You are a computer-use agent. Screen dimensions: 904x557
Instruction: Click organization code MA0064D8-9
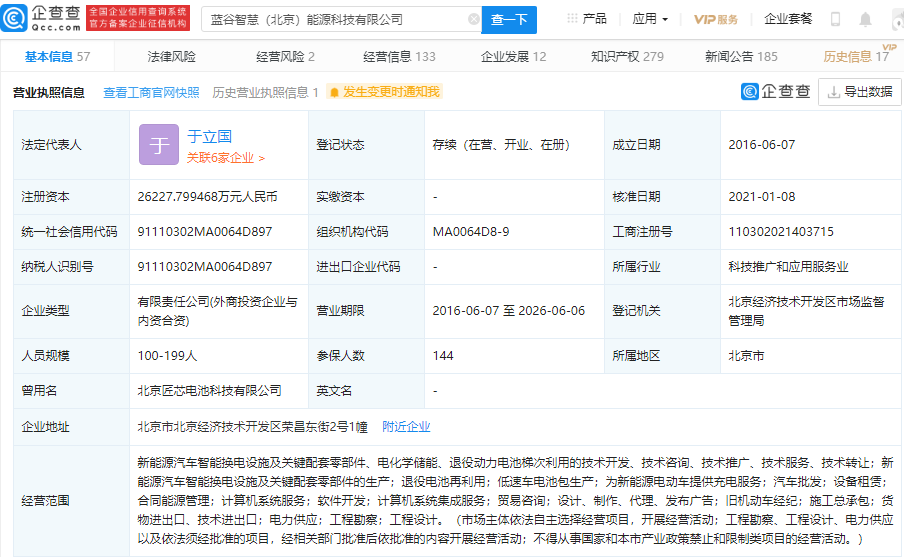coord(470,232)
